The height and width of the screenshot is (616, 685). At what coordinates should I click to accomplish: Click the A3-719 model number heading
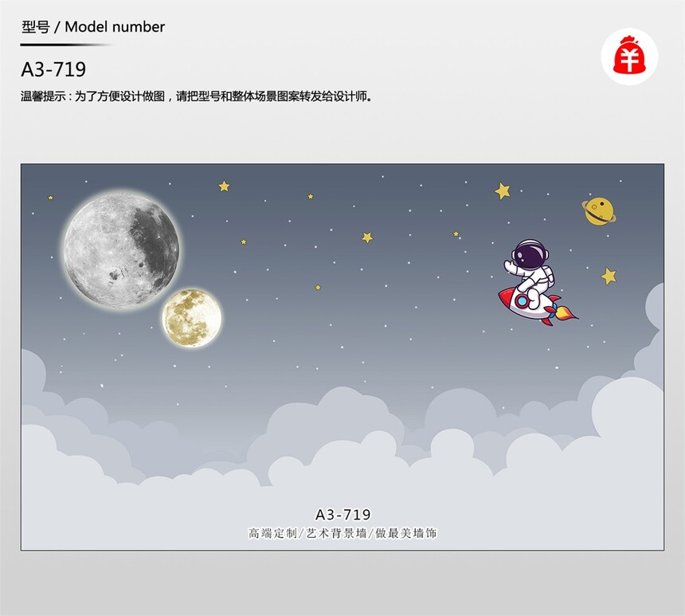(53, 69)
